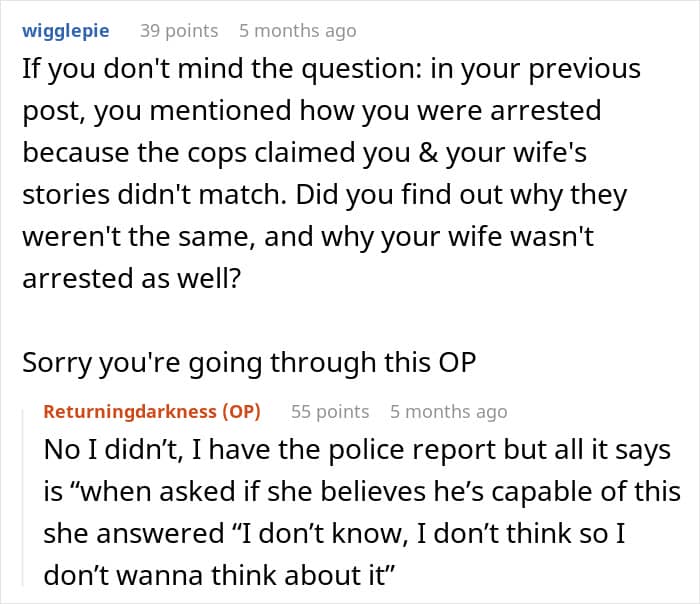Click the line starting "stories didn't match"
This screenshot has height=604, width=700.
pyautogui.click(x=325, y=194)
